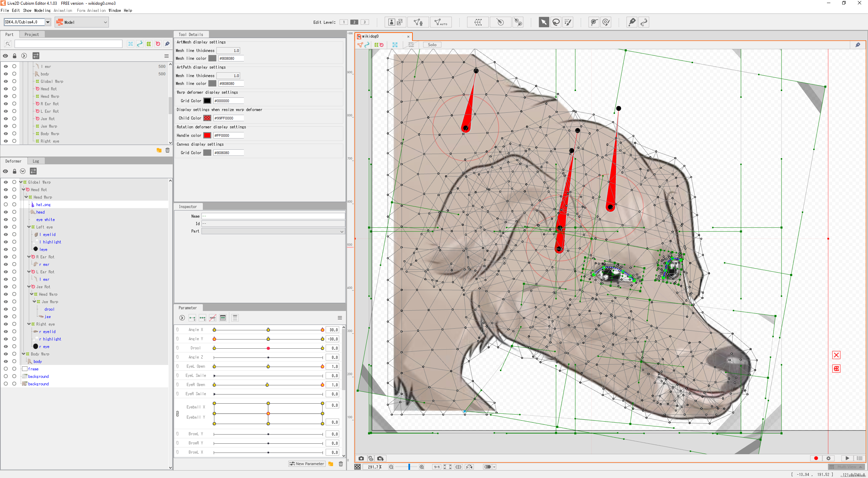Click the Part panel search field
The height and width of the screenshot is (478, 868).
coord(68,44)
